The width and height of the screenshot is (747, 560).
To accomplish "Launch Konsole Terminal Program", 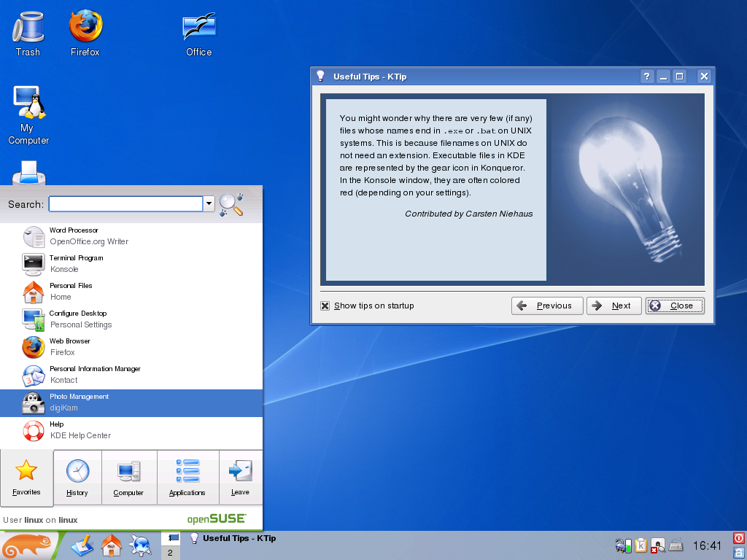I will click(131, 264).
